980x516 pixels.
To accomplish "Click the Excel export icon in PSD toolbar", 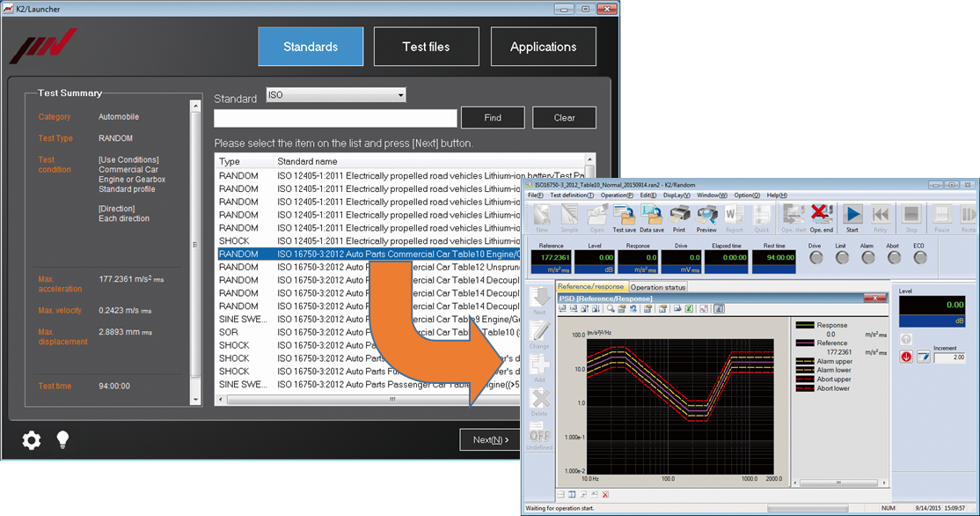I will click(x=691, y=309).
